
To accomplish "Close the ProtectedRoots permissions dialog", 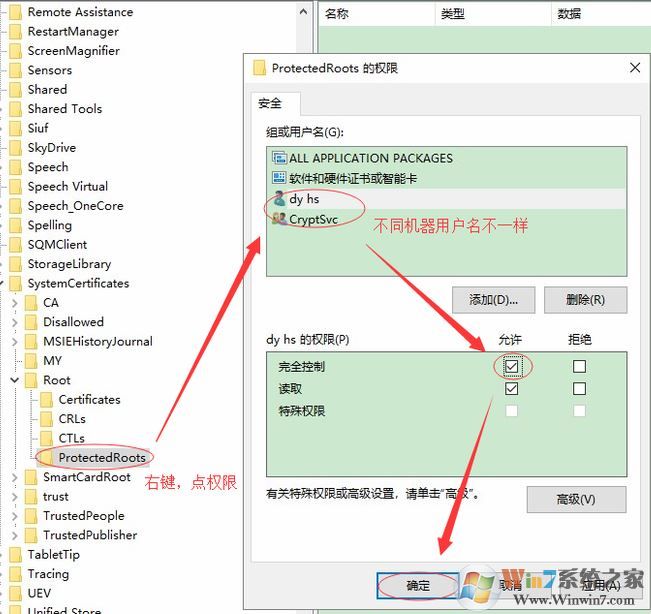I will (x=635, y=68).
